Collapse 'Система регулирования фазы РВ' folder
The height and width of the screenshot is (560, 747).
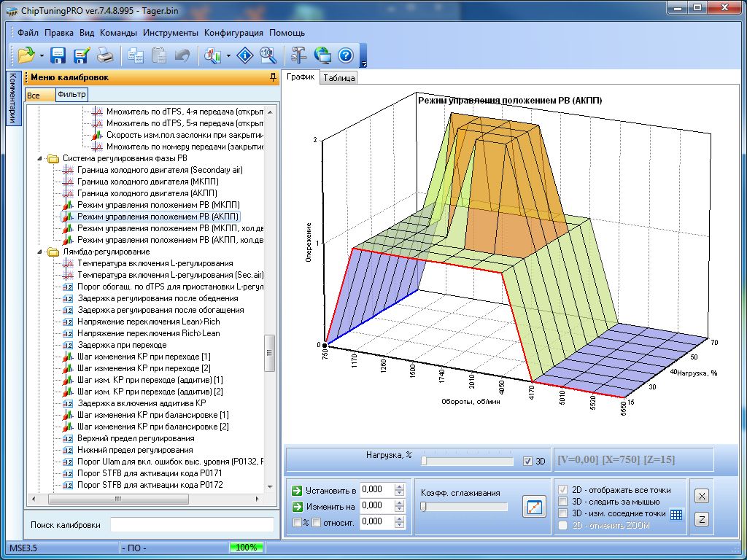point(40,158)
